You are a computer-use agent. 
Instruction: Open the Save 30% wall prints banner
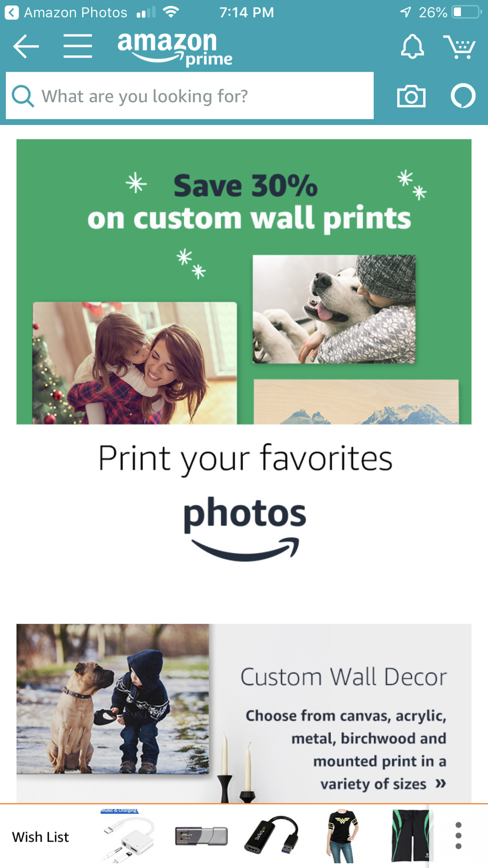(244, 282)
